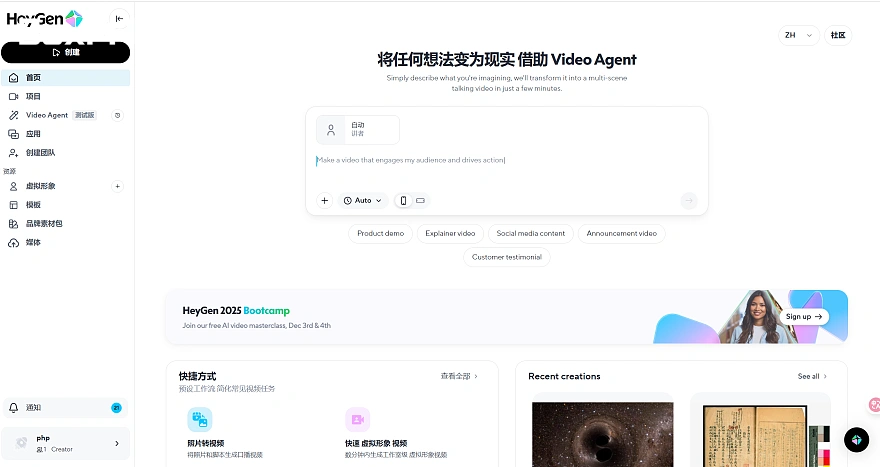Open 创建团队 create team item

click(x=66, y=153)
